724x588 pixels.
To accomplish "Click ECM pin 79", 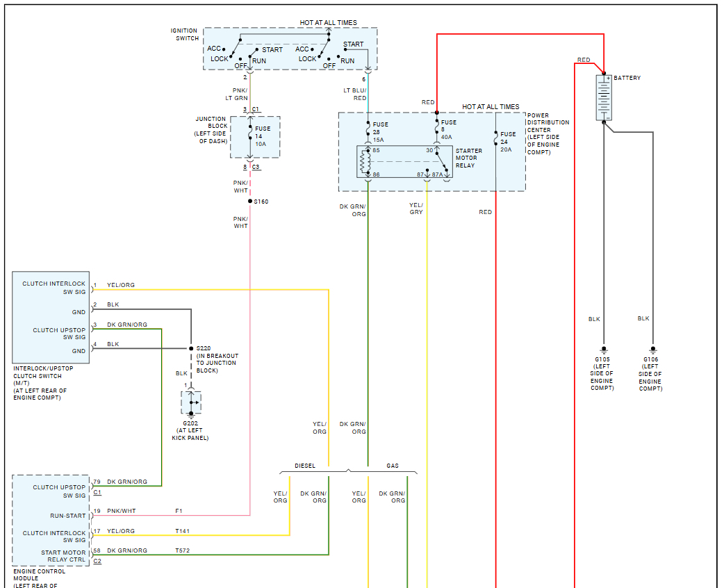I will (97, 482).
